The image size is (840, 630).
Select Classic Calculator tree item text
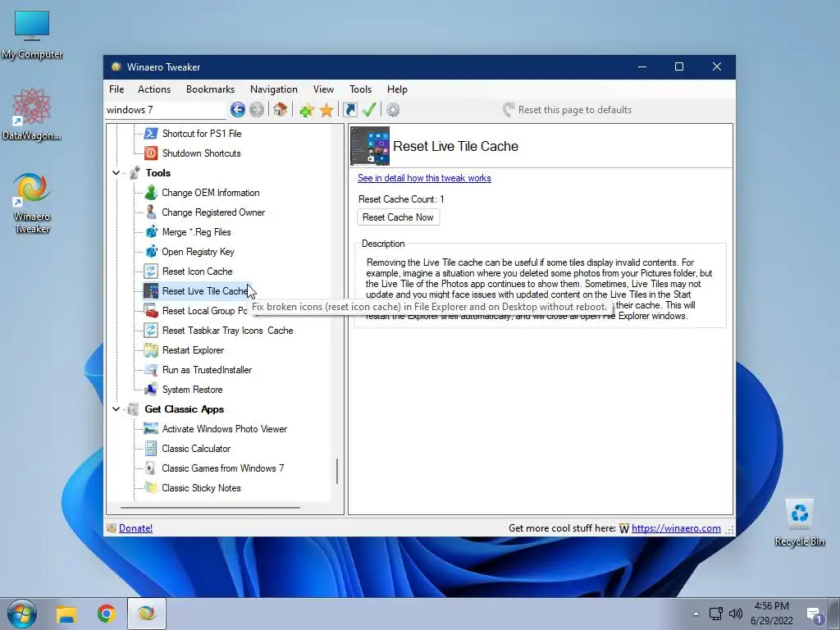coord(196,449)
